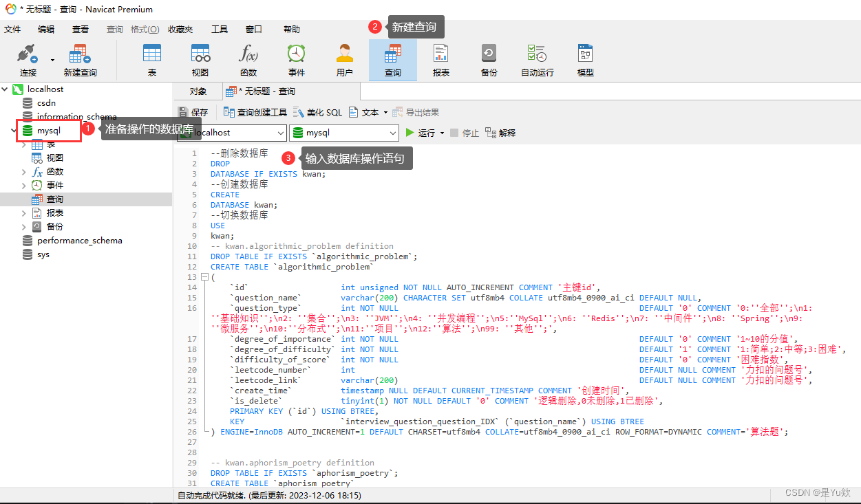
Task: Open the Edit (编辑) menu
Action: click(x=46, y=30)
